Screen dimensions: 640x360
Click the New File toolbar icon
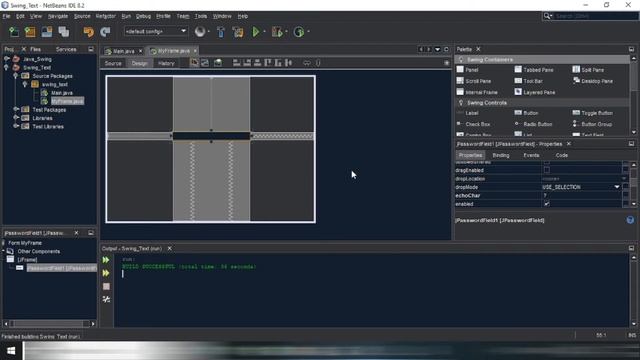tap(14, 32)
